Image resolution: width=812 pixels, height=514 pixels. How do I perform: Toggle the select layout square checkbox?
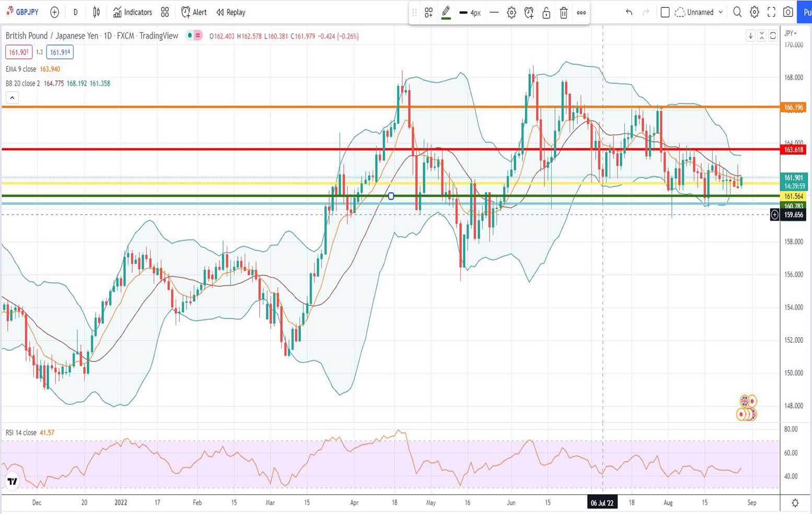(665, 12)
